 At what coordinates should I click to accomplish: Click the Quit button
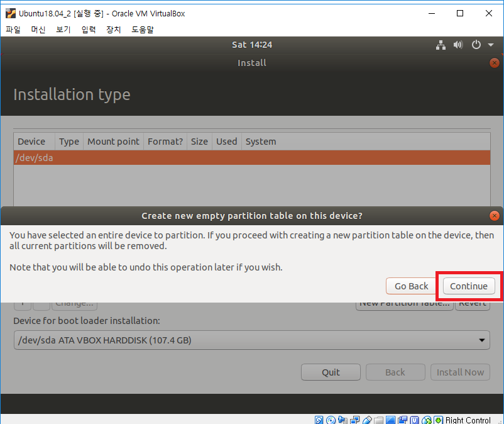[x=331, y=372]
